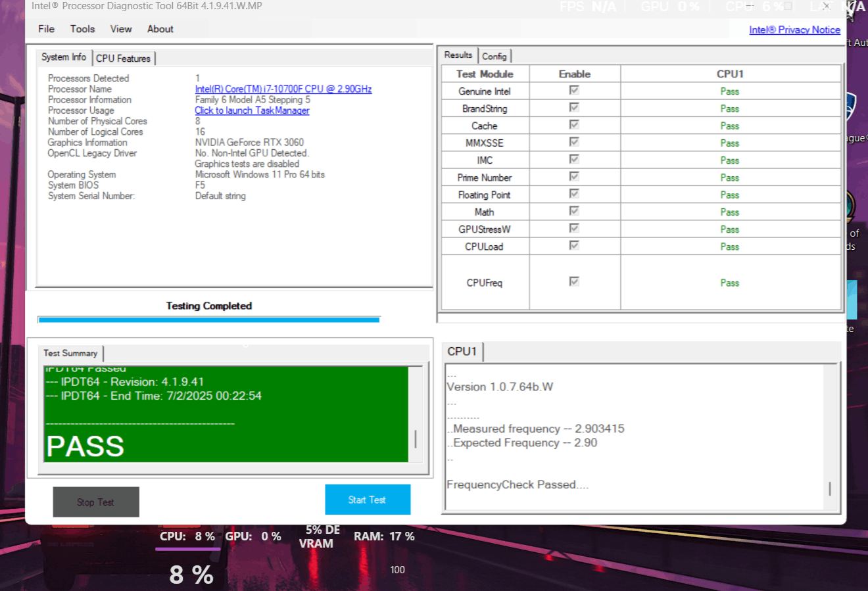This screenshot has width=868, height=591.
Task: Click the Pass result for Math
Action: (x=729, y=212)
